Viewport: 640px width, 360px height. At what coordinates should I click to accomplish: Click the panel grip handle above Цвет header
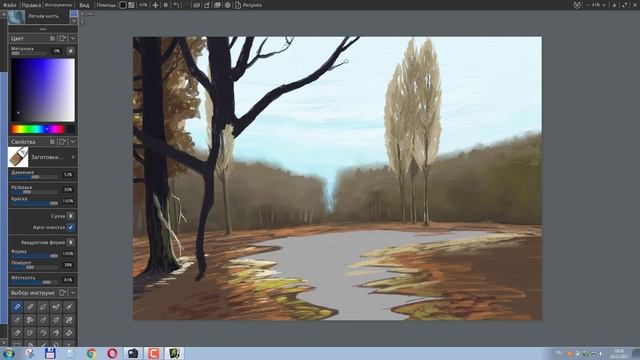pos(43,29)
